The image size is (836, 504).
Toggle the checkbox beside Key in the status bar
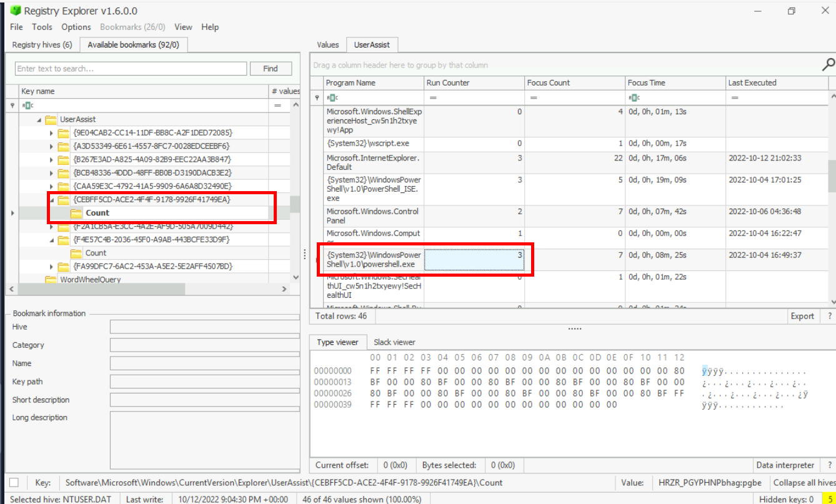(14, 482)
